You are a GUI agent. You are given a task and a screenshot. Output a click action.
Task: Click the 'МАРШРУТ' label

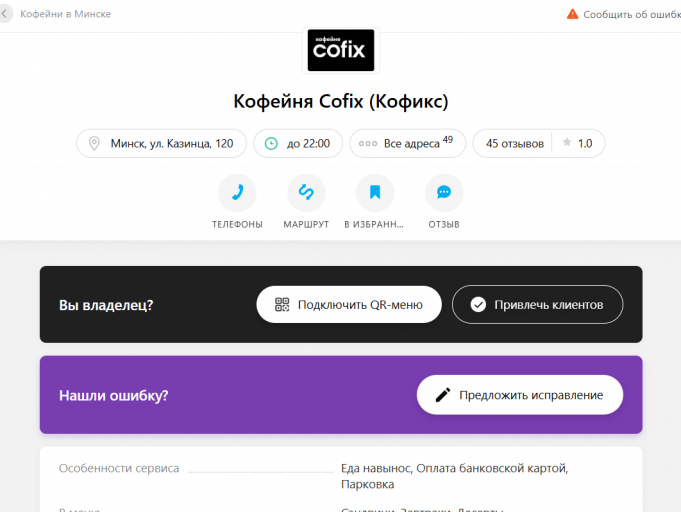point(306,225)
